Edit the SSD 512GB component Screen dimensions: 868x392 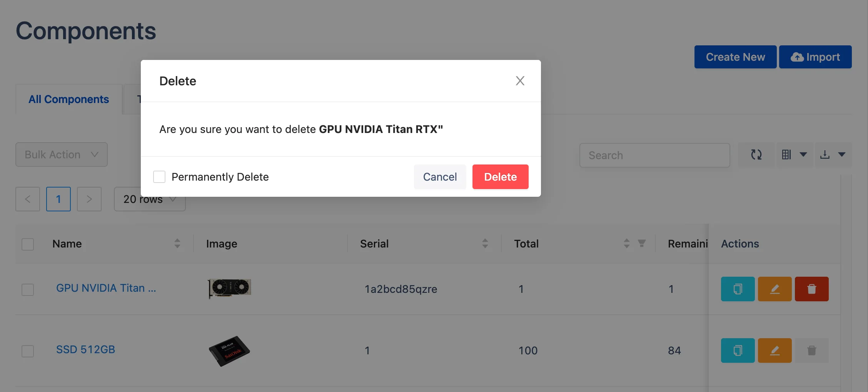[775, 350]
